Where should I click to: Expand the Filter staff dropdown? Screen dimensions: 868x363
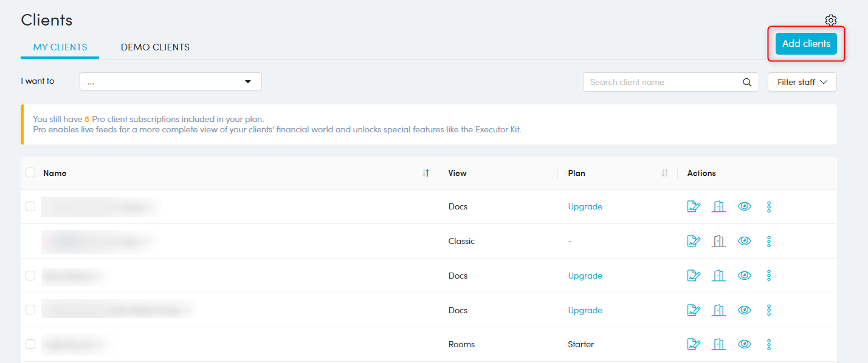click(802, 82)
